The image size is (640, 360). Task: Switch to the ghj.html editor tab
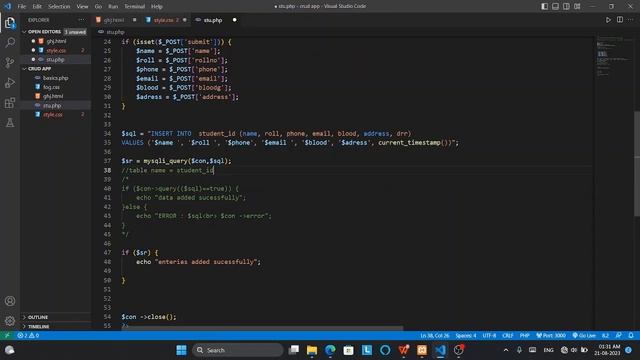pos(116,20)
